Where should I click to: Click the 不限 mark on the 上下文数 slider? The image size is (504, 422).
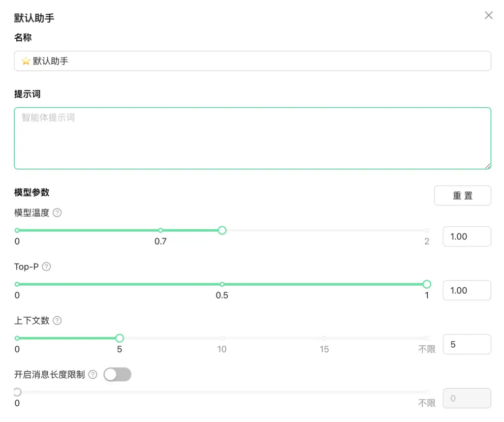[426, 349]
